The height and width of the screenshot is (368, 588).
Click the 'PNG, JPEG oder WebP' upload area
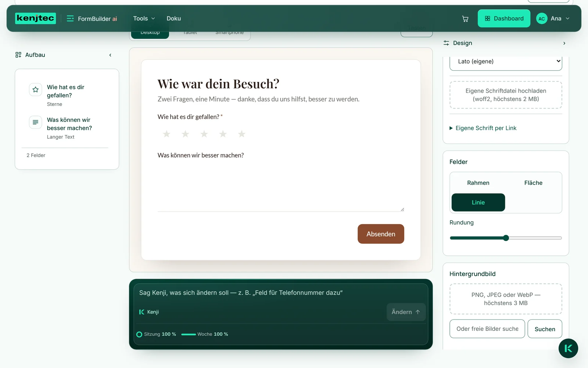click(x=506, y=299)
